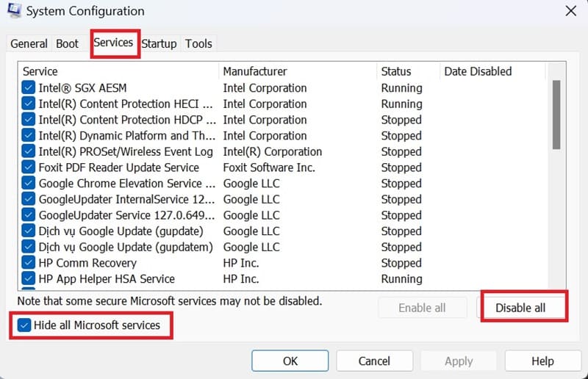The image size is (588, 379).
Task: Uncheck Google Update (gupdatem) service checkbox
Action: click(29, 247)
